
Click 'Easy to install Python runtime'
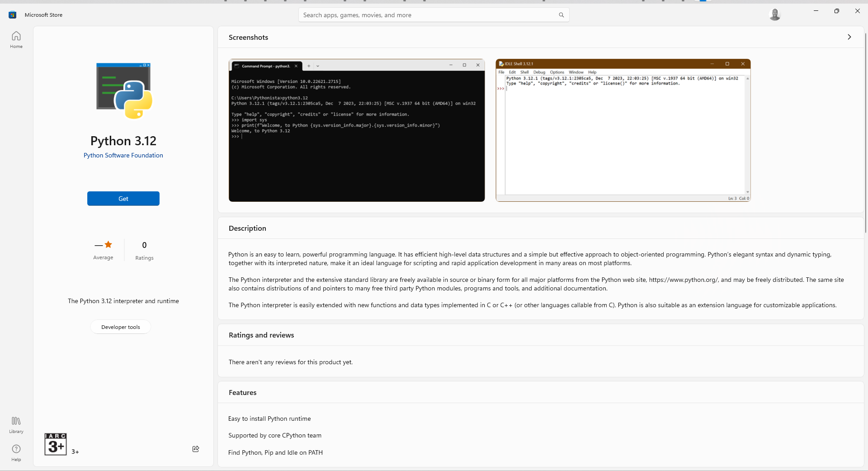pos(269,419)
